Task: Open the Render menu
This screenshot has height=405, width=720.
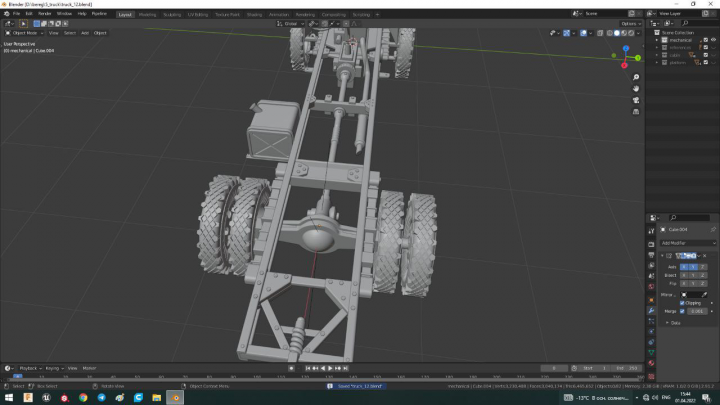Action: click(45, 14)
